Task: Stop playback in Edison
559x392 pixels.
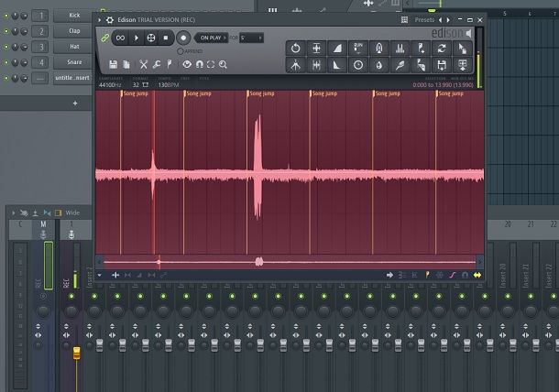Action: [166, 38]
